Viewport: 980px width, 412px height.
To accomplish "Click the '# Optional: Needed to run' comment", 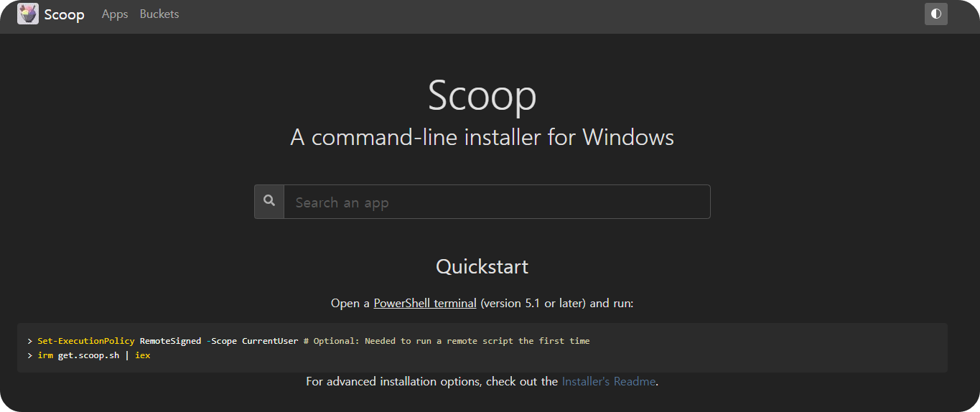I will point(447,341).
